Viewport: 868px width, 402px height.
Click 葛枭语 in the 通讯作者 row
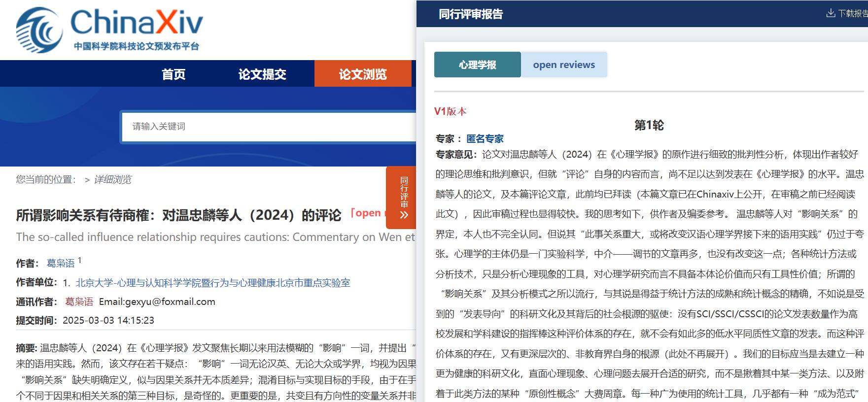79,301
